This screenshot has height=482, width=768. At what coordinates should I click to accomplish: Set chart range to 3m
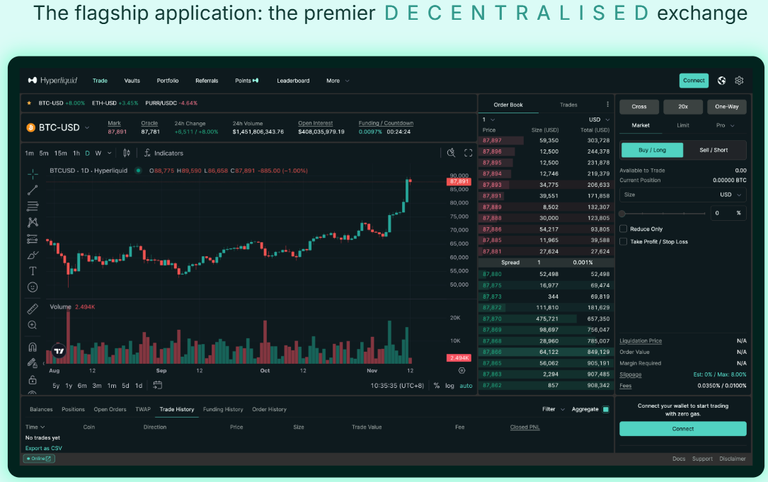pyautogui.click(x=97, y=386)
